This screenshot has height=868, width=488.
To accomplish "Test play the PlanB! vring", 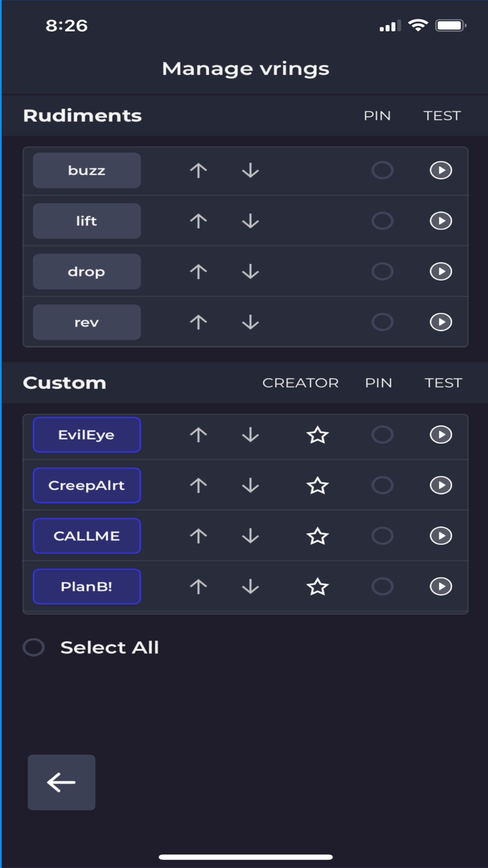I will [441, 586].
